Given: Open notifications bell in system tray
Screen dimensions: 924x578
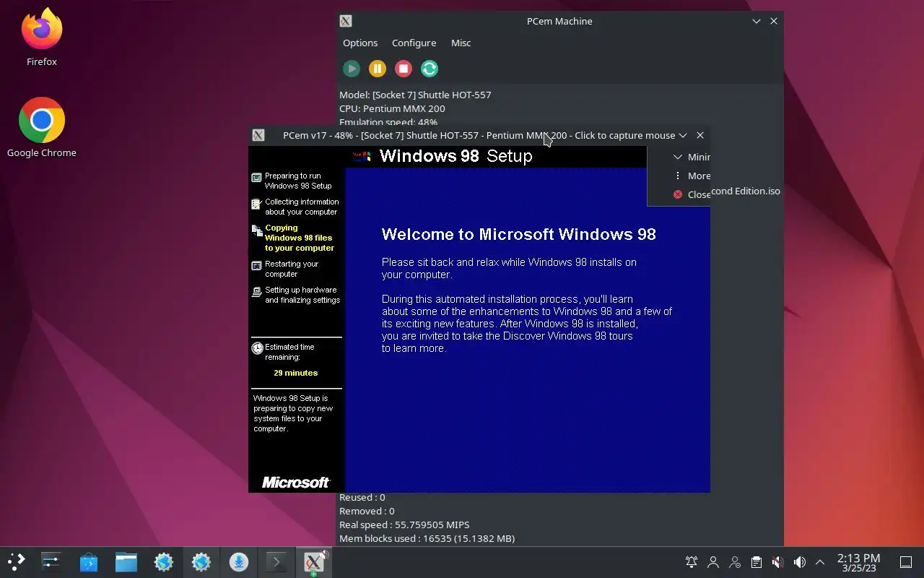Looking at the screenshot, I should [x=692, y=562].
